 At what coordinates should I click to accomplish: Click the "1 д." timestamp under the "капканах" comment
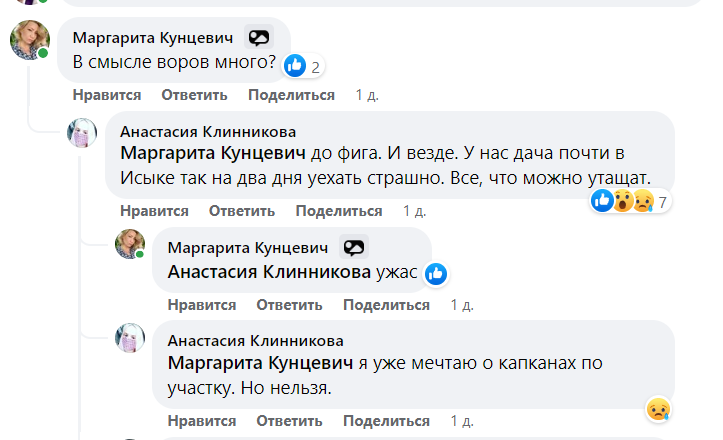(462, 419)
